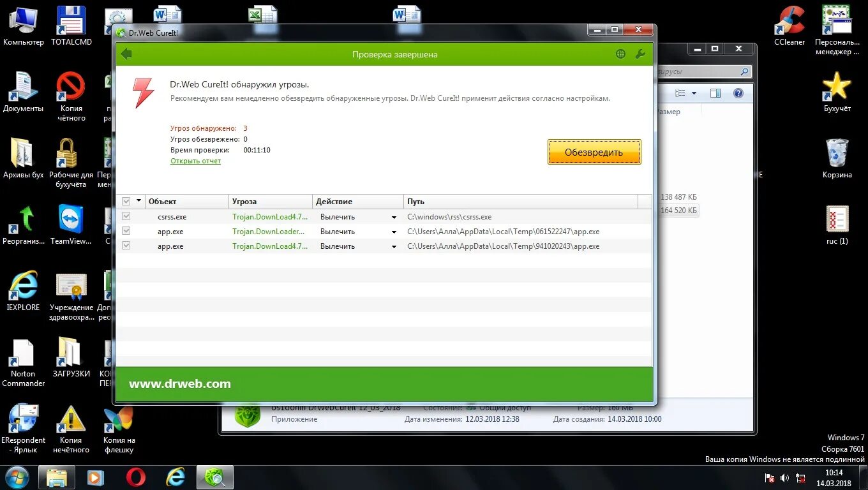Open the Открыть отчет link

[x=195, y=161]
